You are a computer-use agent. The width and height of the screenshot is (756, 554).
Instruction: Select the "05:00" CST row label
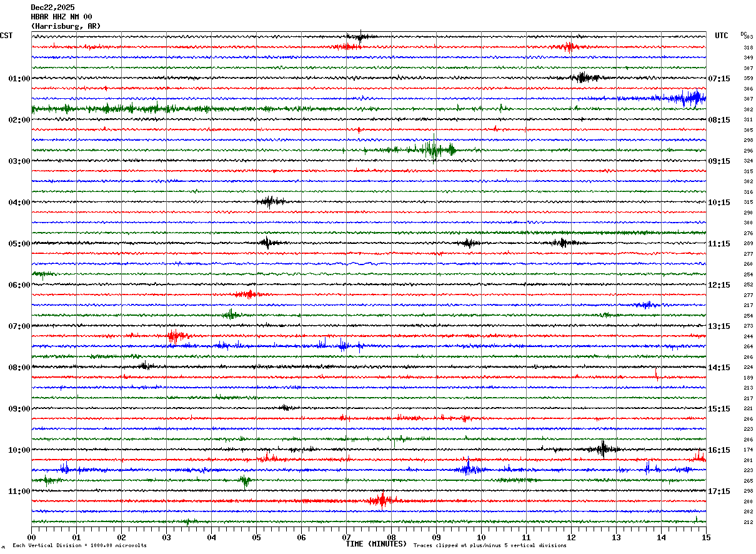pyautogui.click(x=19, y=244)
